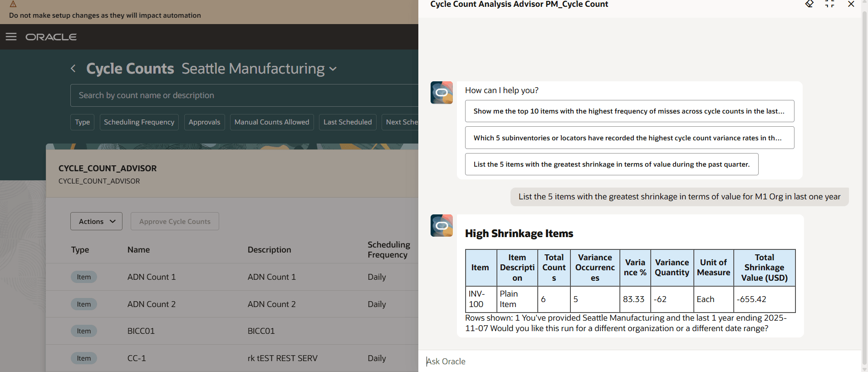Image resolution: width=868 pixels, height=372 pixels.
Task: Select the 'top 10 items with highest frequency of misses' prompt
Action: coord(629,111)
